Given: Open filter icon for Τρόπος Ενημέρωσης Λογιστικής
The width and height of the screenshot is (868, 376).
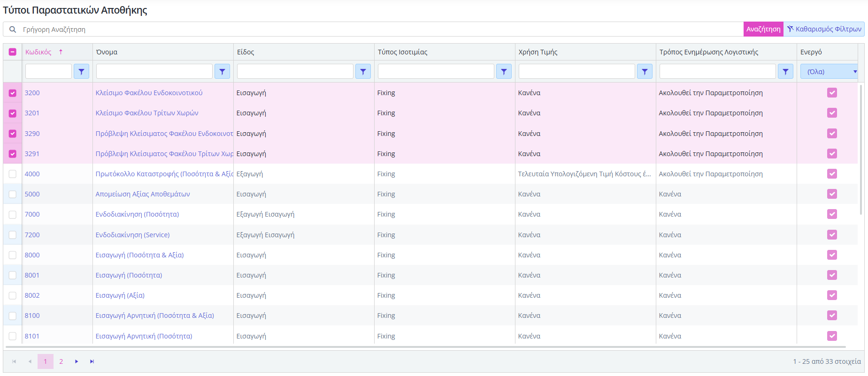Looking at the screenshot, I should coord(785,72).
